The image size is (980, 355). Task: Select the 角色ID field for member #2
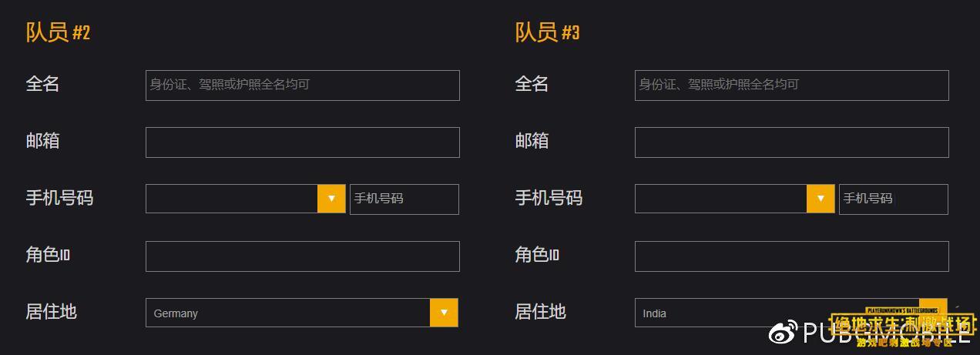coord(303,256)
